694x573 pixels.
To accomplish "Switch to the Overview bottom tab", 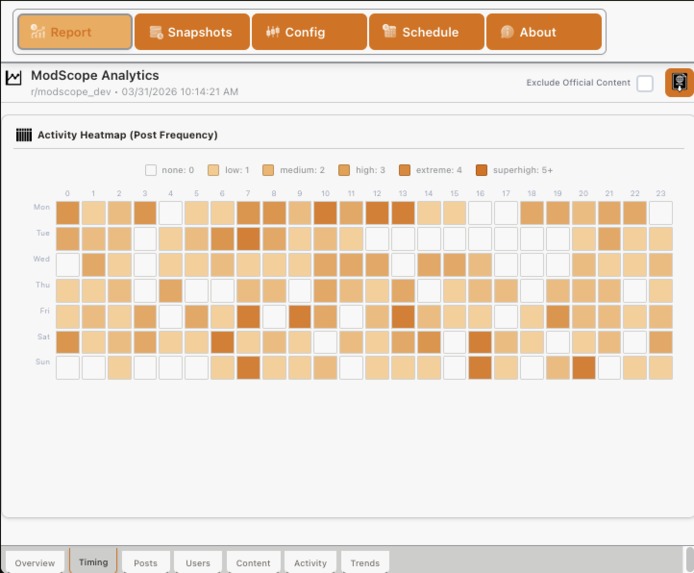I will coord(35,563).
